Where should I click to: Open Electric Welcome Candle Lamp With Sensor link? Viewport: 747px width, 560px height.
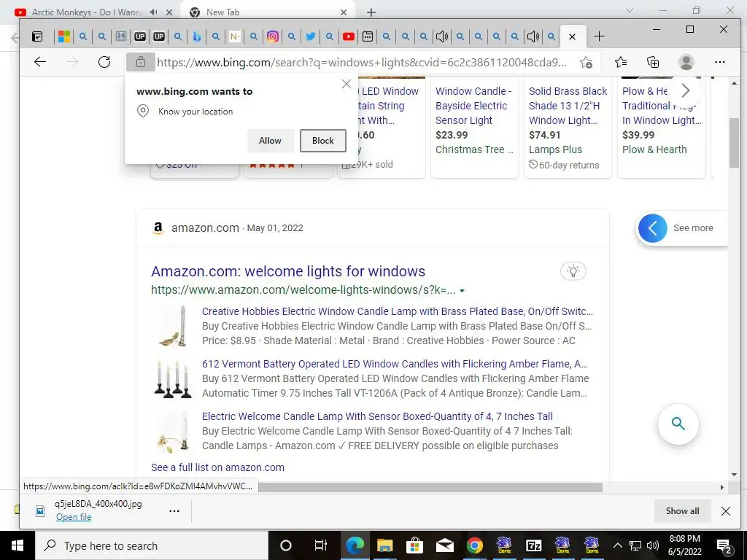(x=377, y=416)
